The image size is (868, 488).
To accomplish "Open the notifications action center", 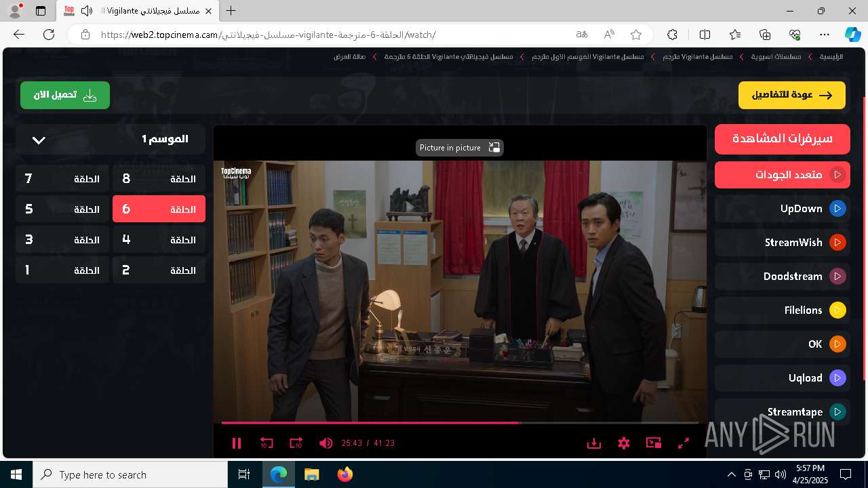I will pos(846,474).
